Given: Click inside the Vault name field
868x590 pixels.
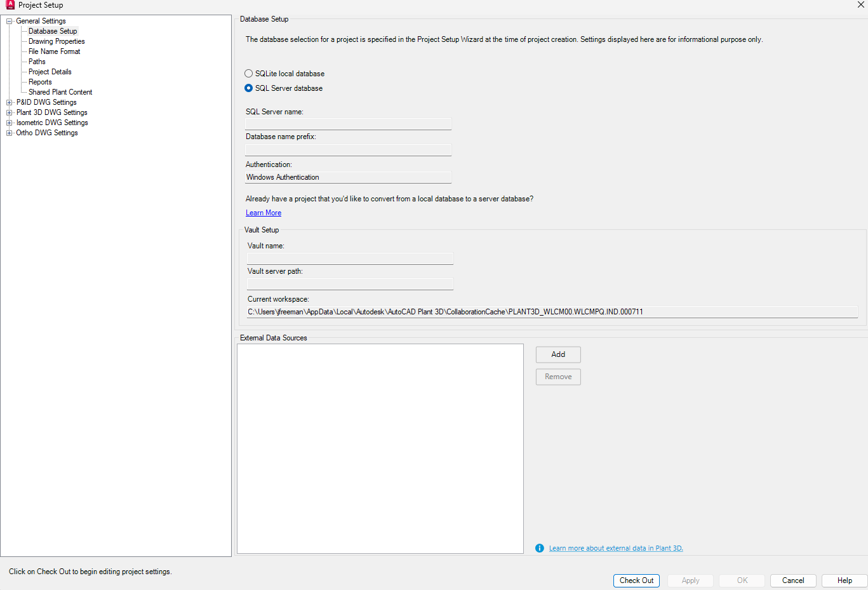Looking at the screenshot, I should [x=349, y=258].
